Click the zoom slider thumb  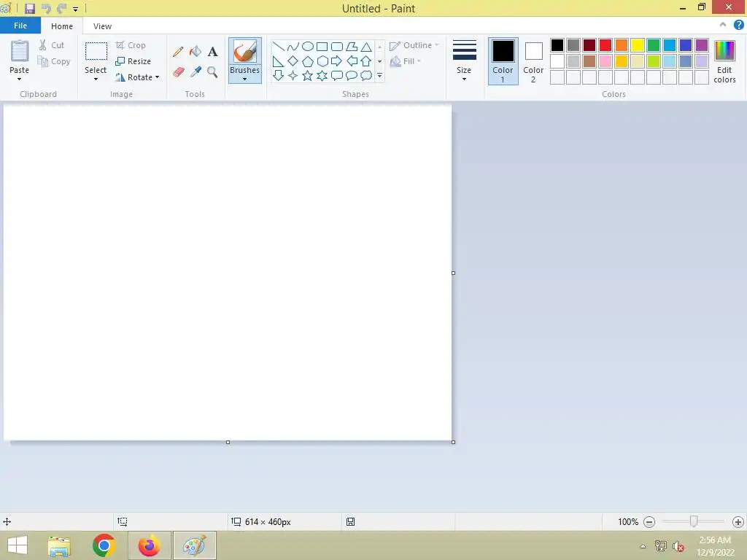[694, 522]
